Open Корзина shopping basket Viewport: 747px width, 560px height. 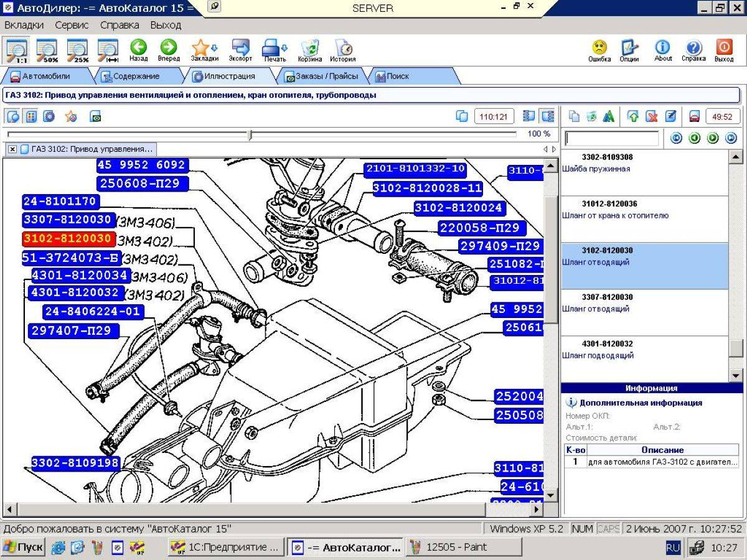[310, 50]
